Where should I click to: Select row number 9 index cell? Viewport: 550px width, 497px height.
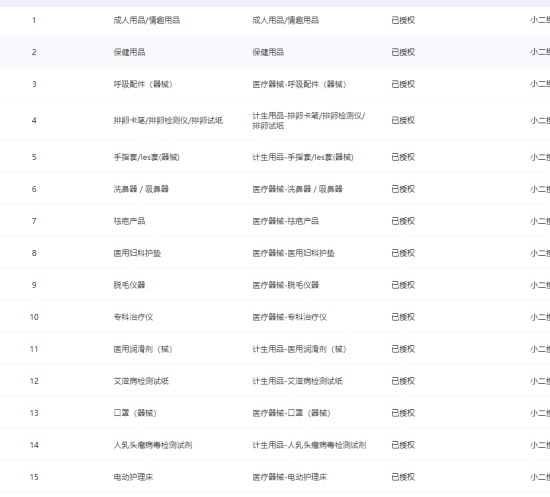(x=34, y=285)
